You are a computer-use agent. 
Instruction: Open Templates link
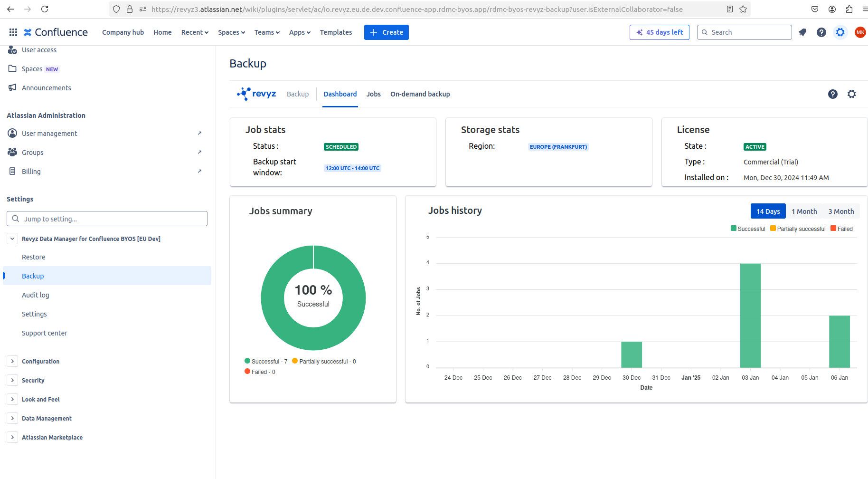[336, 32]
